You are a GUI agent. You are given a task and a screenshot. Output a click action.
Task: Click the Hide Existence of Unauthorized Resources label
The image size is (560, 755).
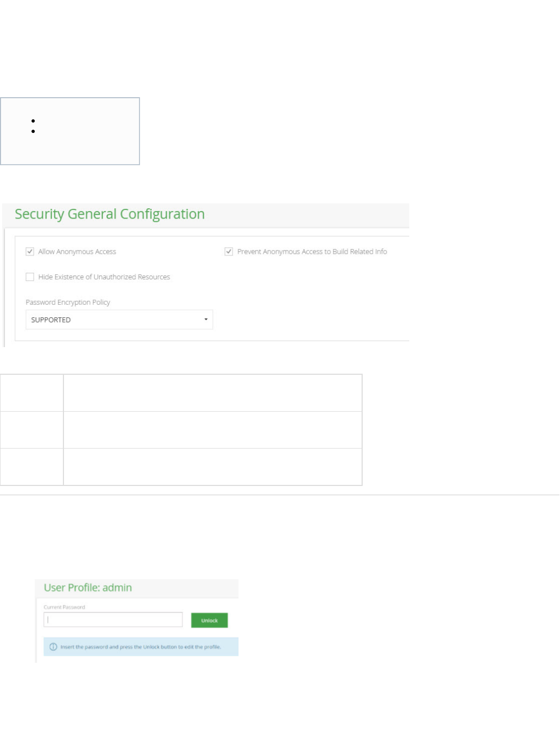[104, 277]
